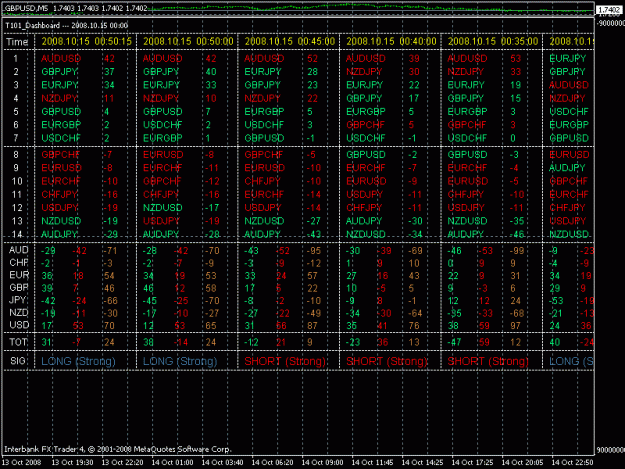Click the CHF currency row label
The image size is (625, 469).
[x=18, y=263]
